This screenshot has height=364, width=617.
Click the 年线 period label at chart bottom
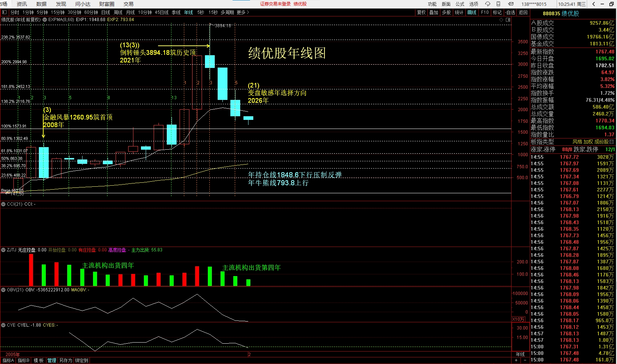coord(520,354)
